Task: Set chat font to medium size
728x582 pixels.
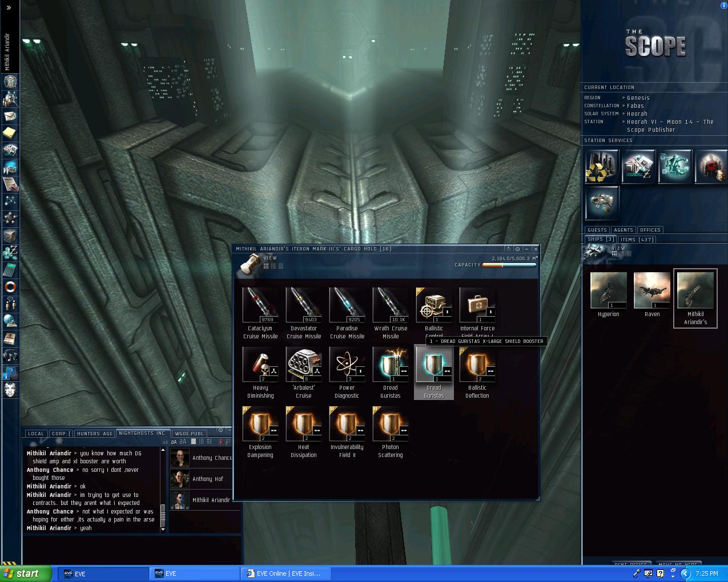Action: tap(174, 442)
